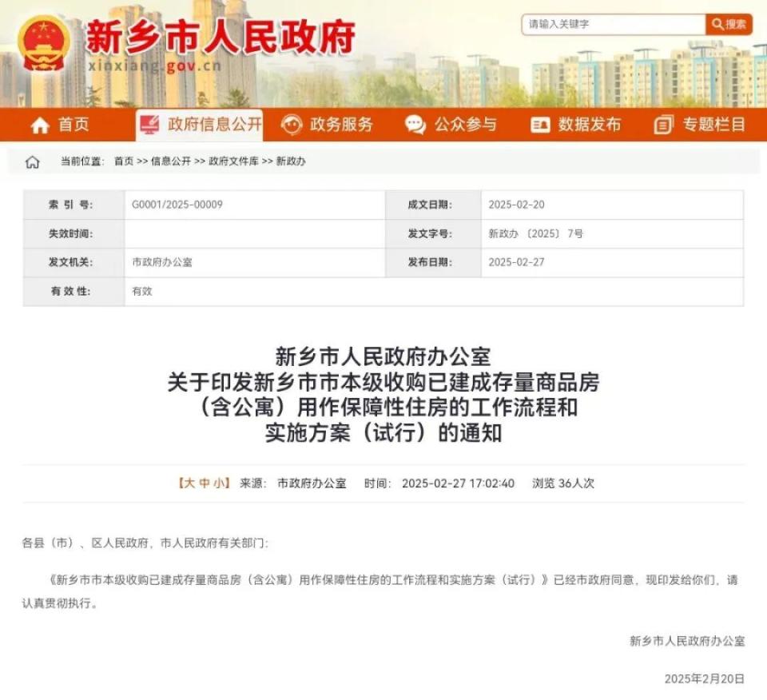
Task: Open the 公众参与 navigation tab
Action: [x=451, y=125]
